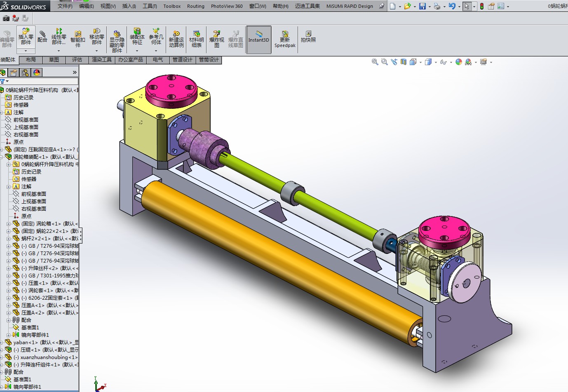This screenshot has height=392, width=568.
Task: Expand the panel tabs double chevron
Action: 75,73
